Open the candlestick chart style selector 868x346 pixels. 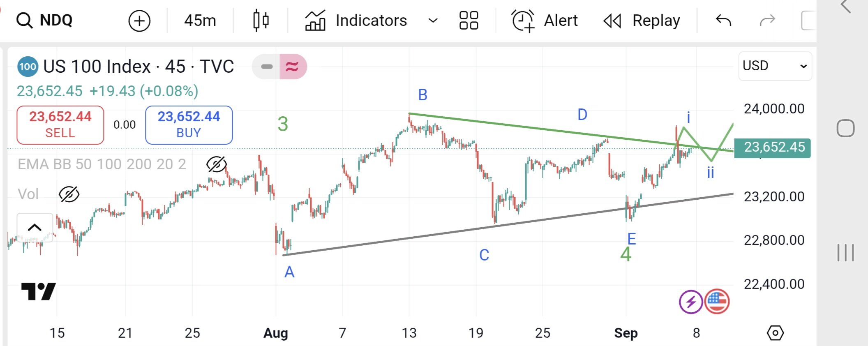tap(261, 20)
